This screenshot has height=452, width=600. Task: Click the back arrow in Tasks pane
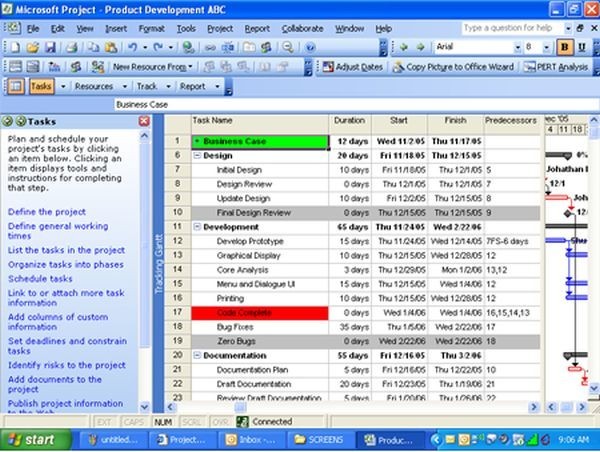[7, 122]
